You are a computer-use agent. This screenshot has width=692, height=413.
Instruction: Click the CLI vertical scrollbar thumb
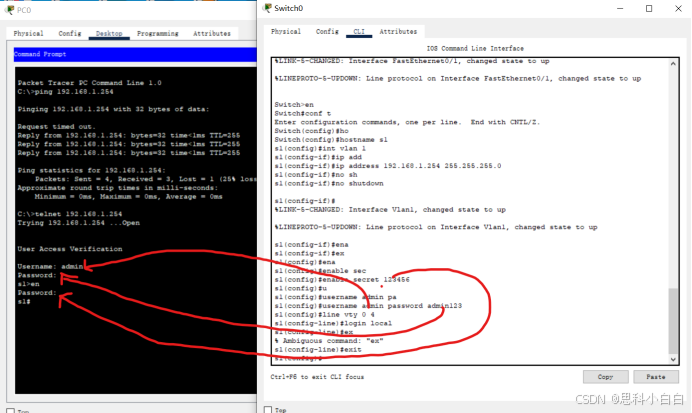673,321
